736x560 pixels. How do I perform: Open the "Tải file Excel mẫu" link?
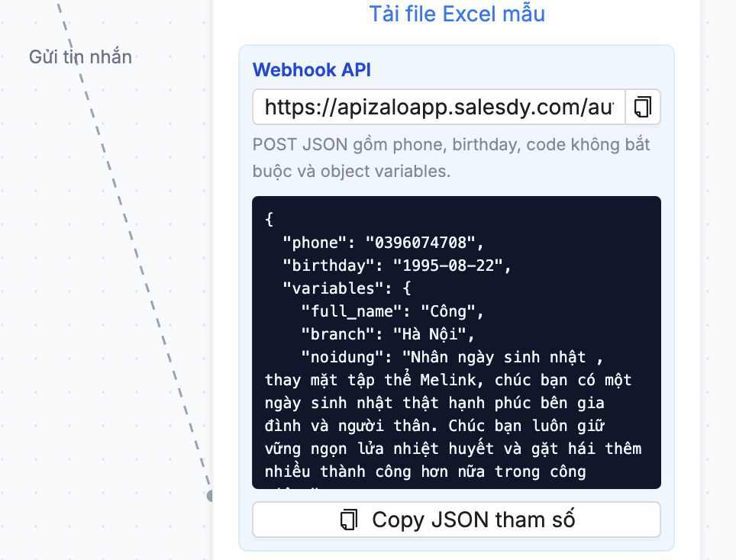(x=457, y=14)
